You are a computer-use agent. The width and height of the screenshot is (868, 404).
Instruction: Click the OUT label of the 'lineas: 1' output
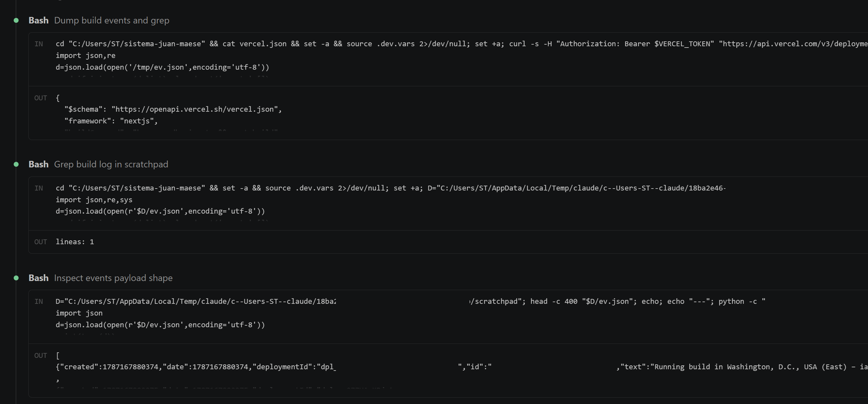[x=40, y=242]
